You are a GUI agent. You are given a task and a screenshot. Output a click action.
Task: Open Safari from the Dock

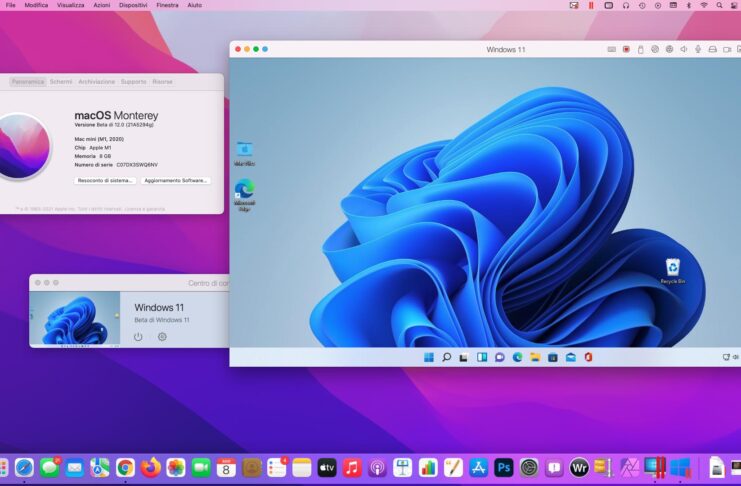pyautogui.click(x=24, y=468)
